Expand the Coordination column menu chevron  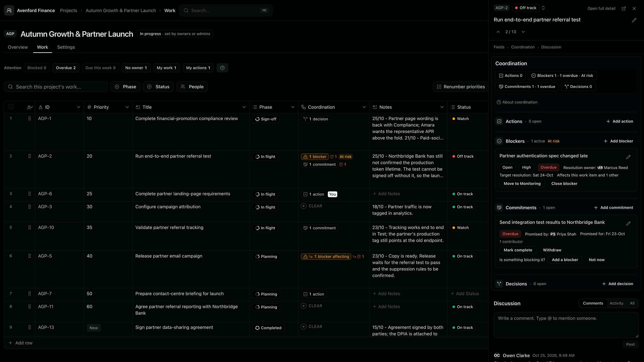click(364, 107)
